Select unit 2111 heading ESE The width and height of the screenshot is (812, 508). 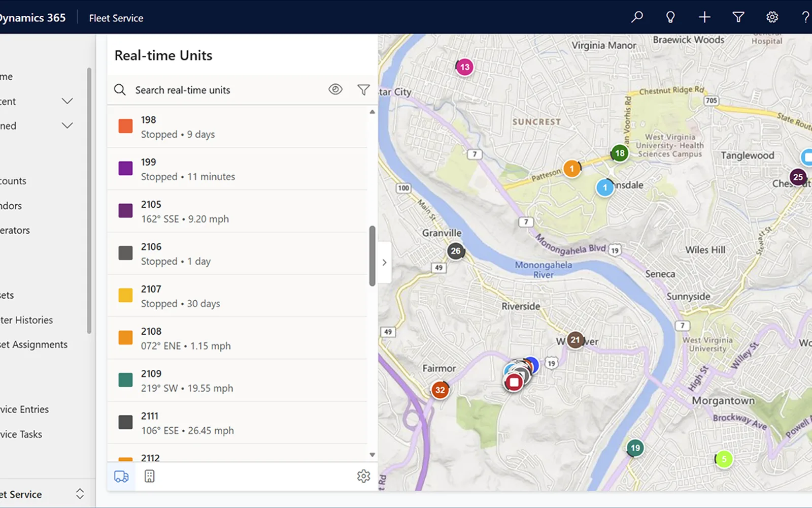tap(238, 423)
